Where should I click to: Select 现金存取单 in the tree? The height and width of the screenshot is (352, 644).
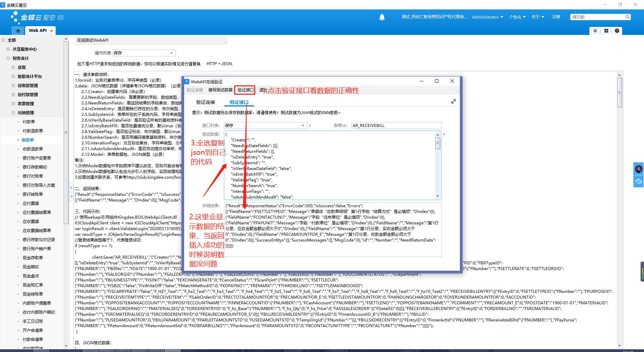pos(33,258)
